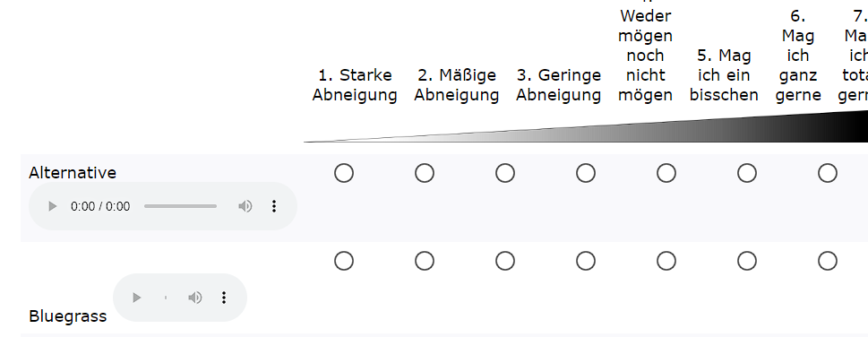Image resolution: width=868 pixels, height=337 pixels.
Task: Play the Alternative audio sample
Action: (53, 207)
